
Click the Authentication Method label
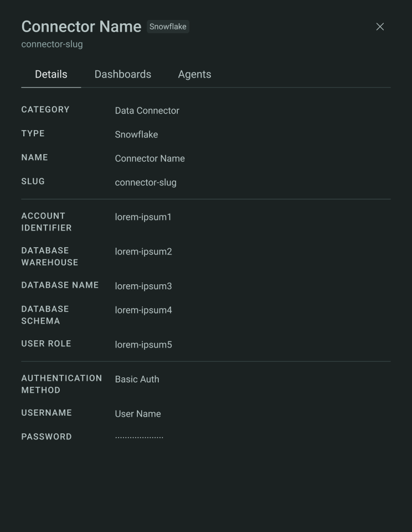61,384
